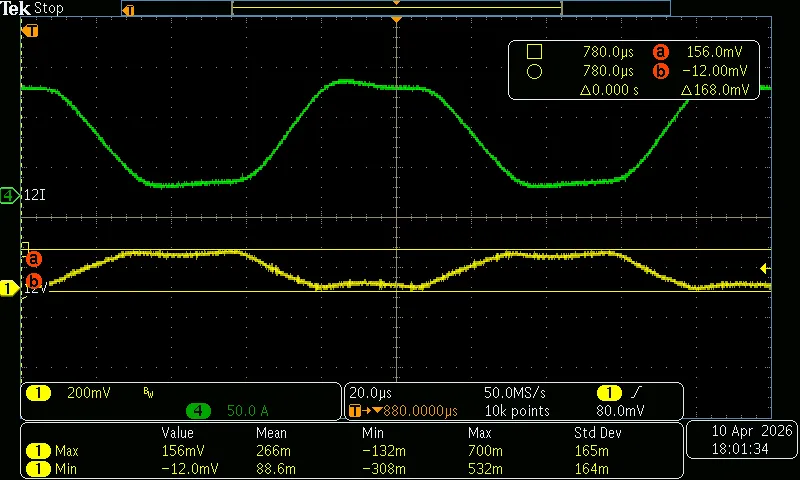Click the Stop acquisition status label
800x480 pixels.
point(48,8)
